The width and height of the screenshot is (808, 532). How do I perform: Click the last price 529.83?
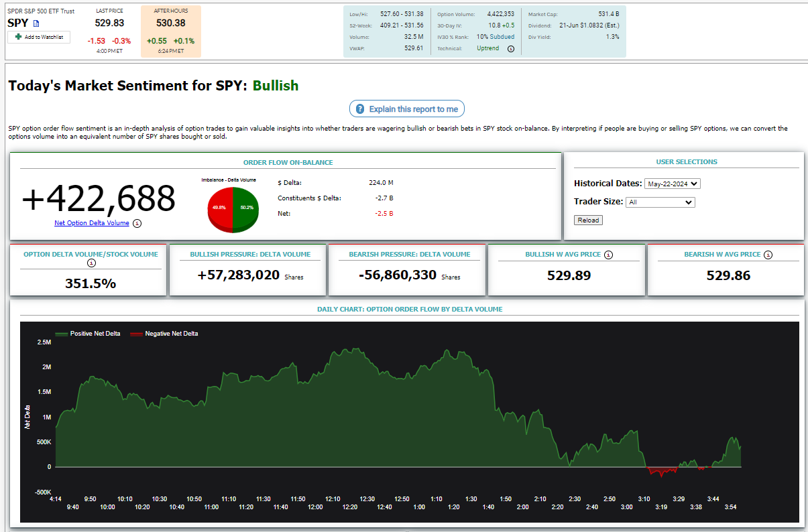click(109, 23)
